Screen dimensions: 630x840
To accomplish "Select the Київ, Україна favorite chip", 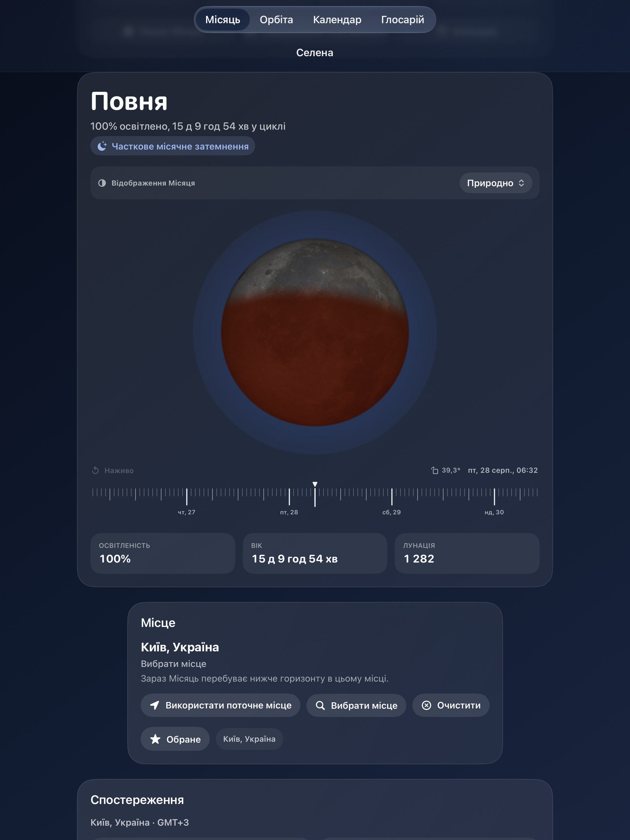I will 249,739.
